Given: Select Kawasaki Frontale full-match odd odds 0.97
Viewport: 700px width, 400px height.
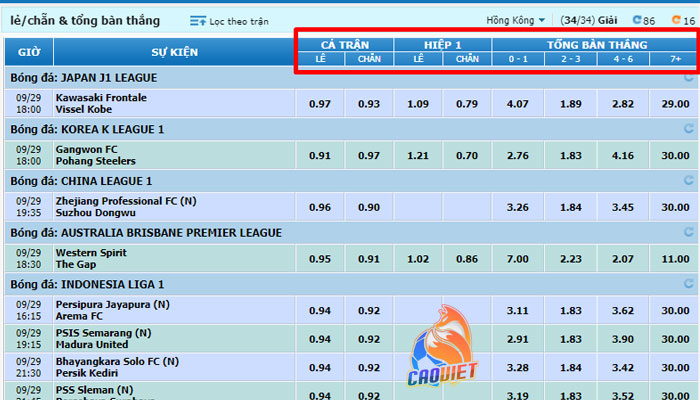Looking at the screenshot, I should (x=320, y=104).
